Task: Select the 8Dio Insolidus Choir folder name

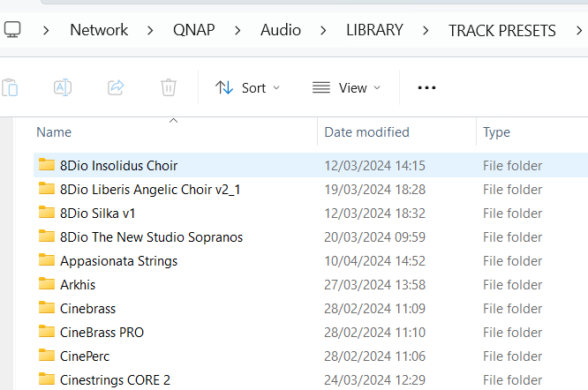Action: pyautogui.click(x=118, y=166)
